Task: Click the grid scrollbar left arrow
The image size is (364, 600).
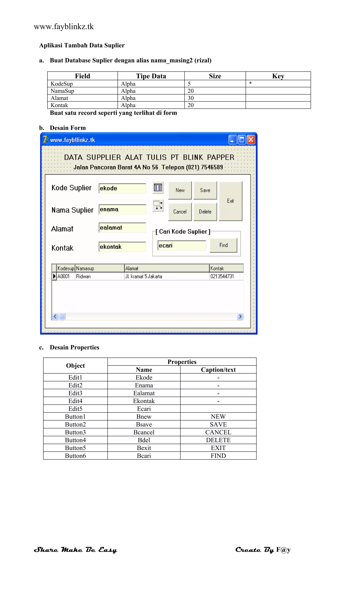Action: click(x=55, y=316)
